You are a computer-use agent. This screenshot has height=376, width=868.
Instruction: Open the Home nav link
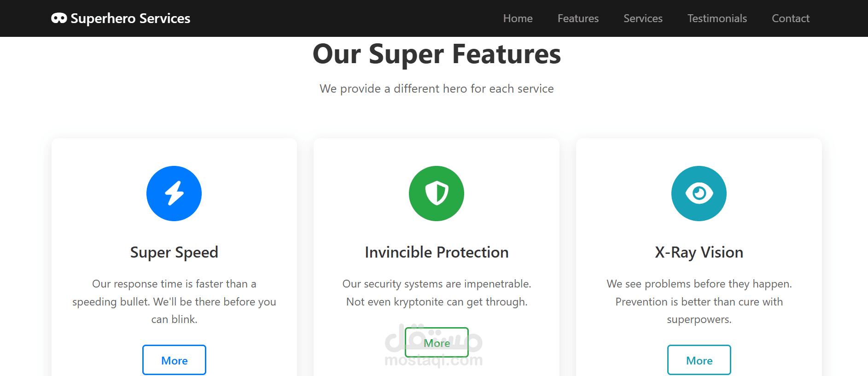tap(518, 18)
